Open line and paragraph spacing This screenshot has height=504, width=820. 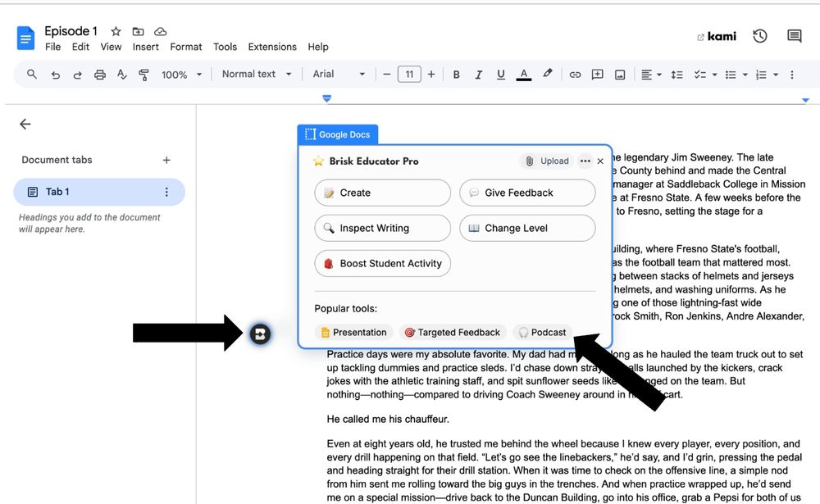coord(676,75)
